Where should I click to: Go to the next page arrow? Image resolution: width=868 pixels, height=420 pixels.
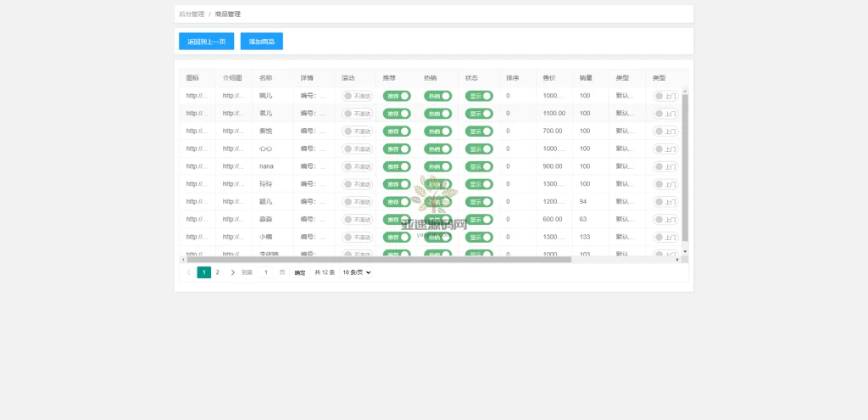pyautogui.click(x=233, y=272)
